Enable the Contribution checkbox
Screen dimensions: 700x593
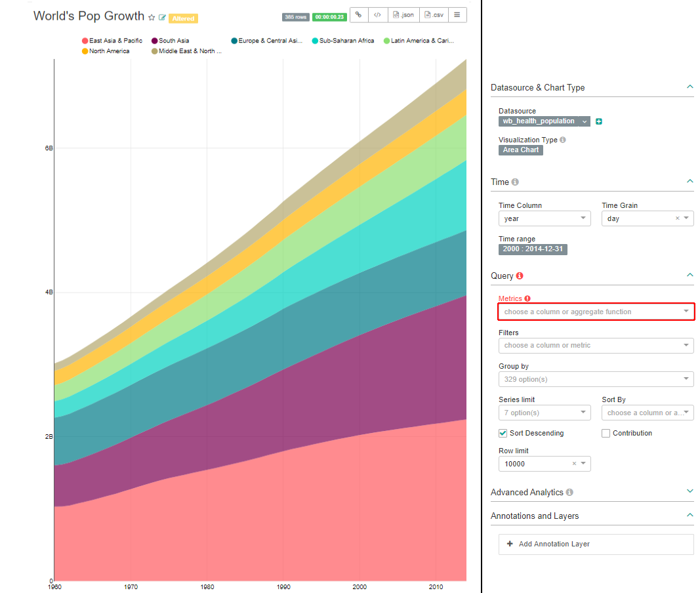click(x=606, y=433)
